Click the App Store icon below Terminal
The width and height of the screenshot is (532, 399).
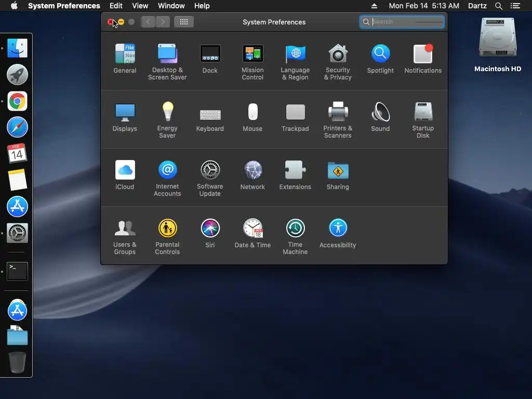(17, 310)
